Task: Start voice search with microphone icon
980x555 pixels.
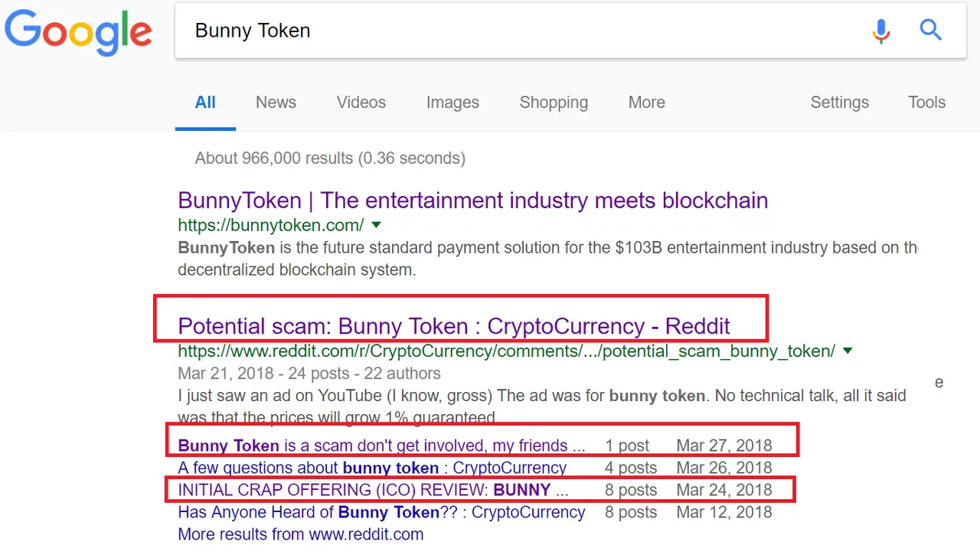Action: [881, 31]
